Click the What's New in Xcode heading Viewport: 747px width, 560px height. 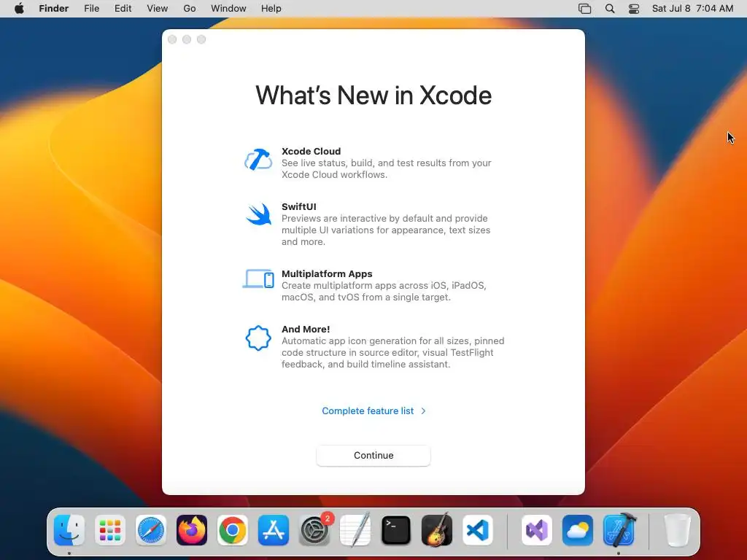[373, 96]
